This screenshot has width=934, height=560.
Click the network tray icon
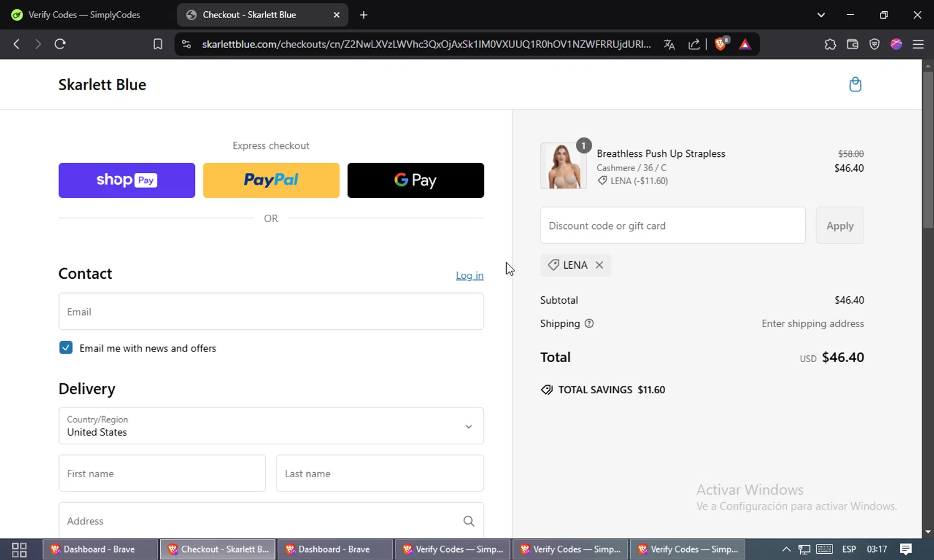point(804,549)
